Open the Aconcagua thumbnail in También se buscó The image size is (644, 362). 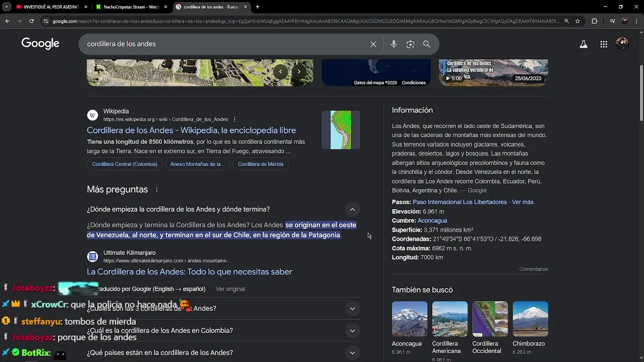coord(410,319)
